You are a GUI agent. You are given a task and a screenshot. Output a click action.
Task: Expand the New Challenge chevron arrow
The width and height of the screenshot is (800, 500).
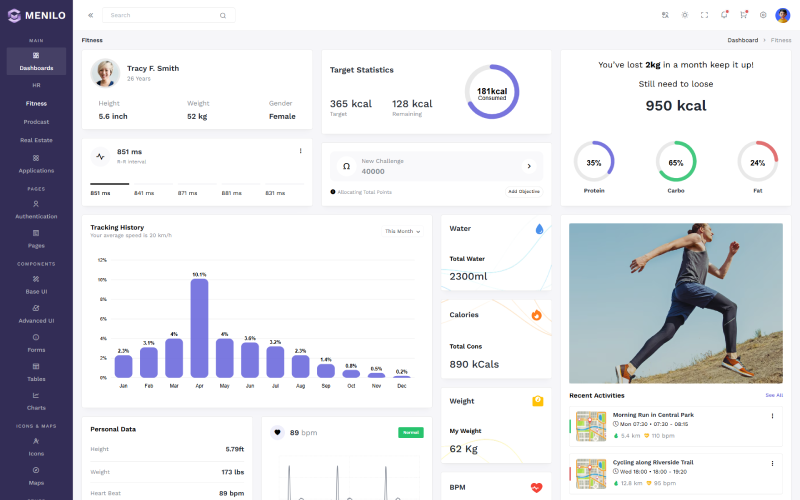click(x=529, y=166)
